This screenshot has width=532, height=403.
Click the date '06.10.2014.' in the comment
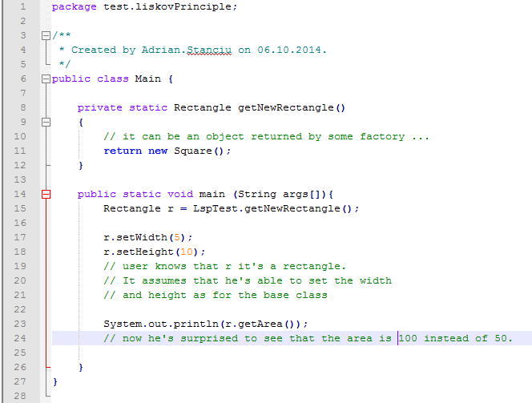coord(292,50)
